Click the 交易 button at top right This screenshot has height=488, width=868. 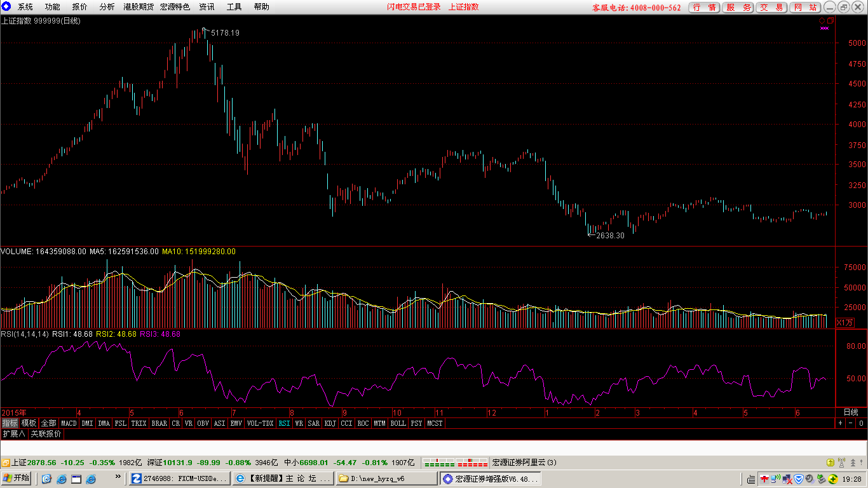point(771,8)
